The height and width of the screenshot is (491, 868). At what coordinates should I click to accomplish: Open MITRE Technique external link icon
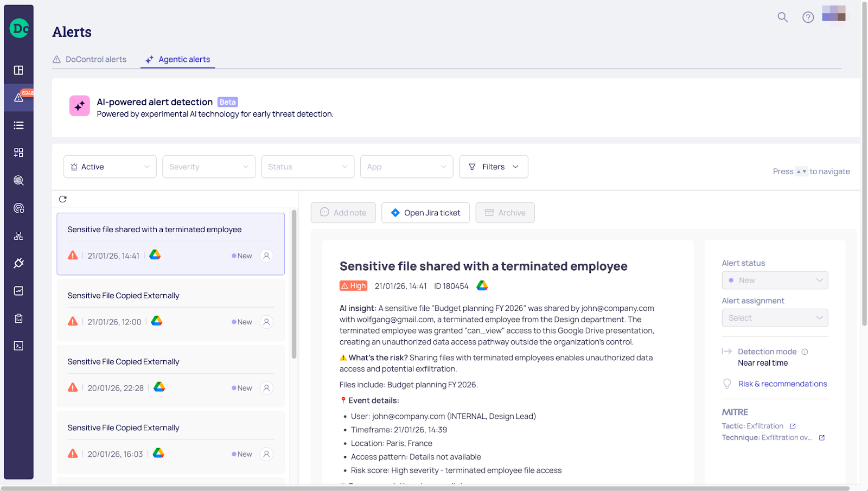[822, 438]
